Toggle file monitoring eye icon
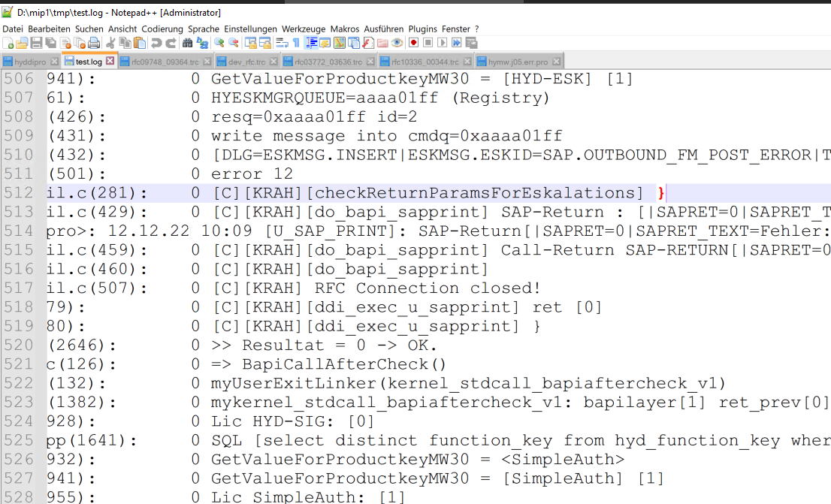831x504 pixels. [x=397, y=43]
